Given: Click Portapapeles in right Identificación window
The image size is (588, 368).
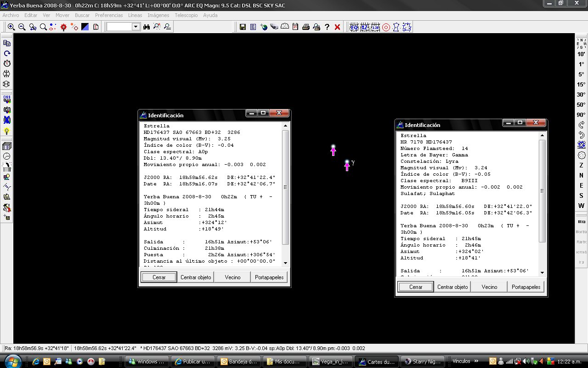Looking at the screenshot, I should [526, 287].
